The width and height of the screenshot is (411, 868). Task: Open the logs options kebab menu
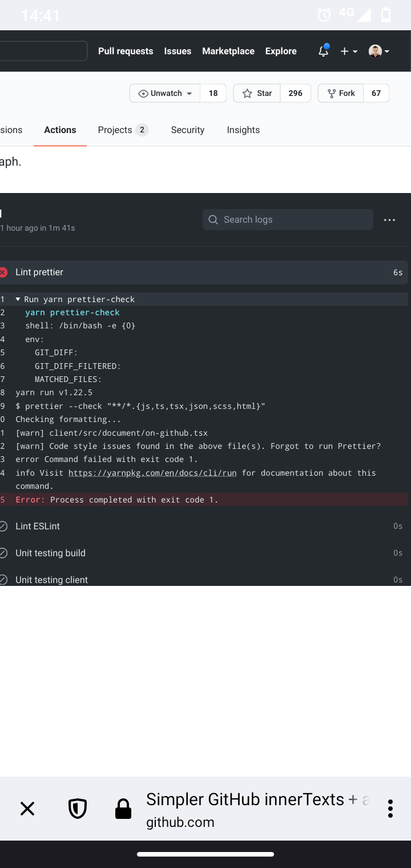point(389,219)
